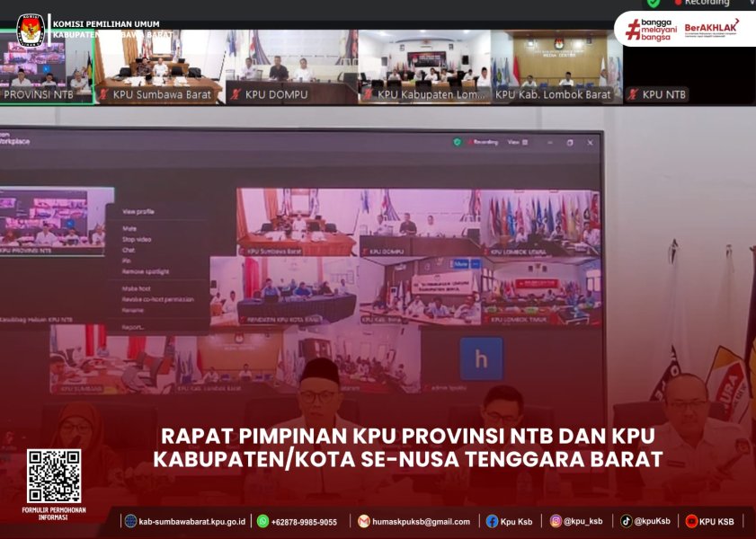Choose Remove spotlight in the context menu
Screen dimensions: 756x539
coord(146,271)
